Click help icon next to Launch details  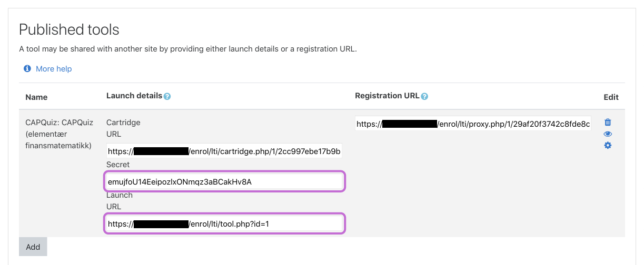tap(167, 97)
